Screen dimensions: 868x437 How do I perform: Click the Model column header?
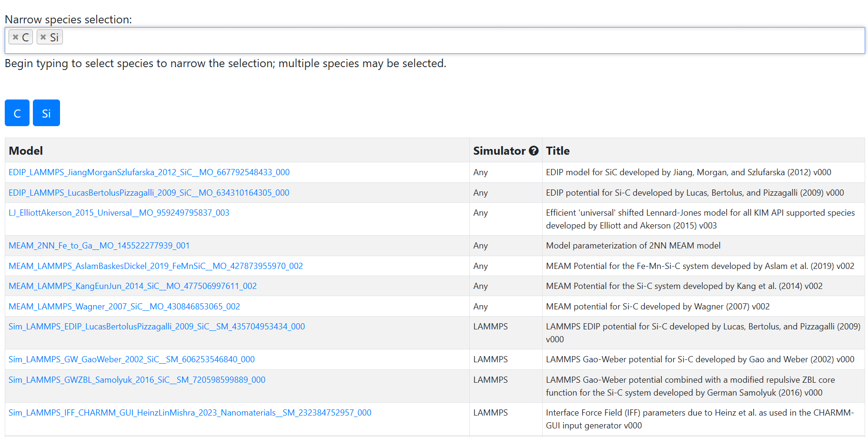26,151
